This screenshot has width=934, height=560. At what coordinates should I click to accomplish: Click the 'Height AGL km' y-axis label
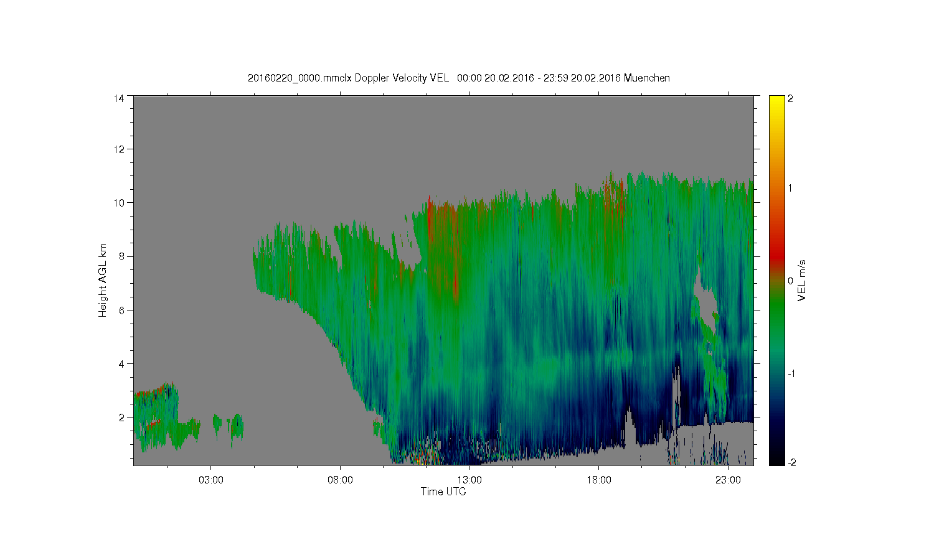[102, 280]
